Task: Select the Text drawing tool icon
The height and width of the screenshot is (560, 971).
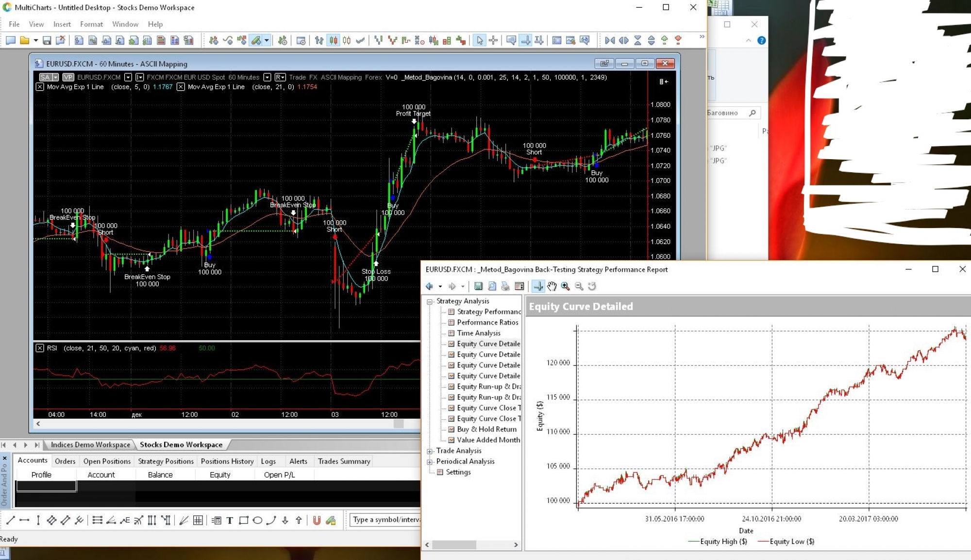Action: click(230, 520)
